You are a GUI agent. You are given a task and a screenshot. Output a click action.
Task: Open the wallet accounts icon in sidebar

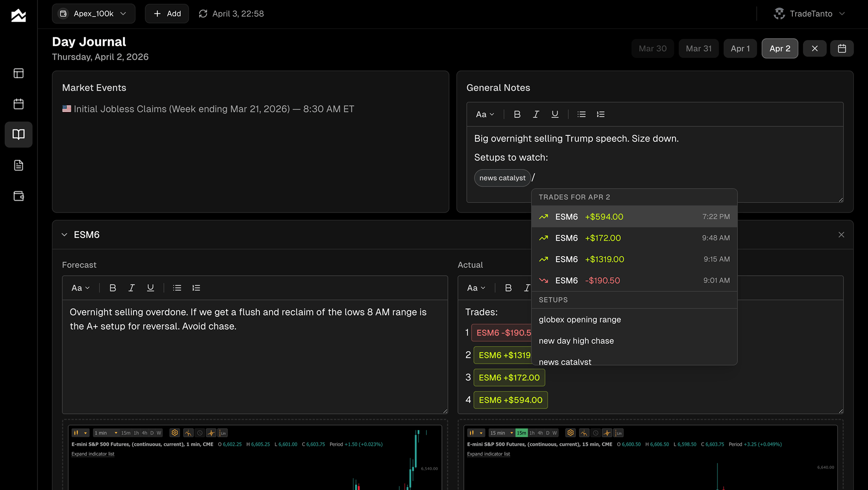tap(19, 196)
